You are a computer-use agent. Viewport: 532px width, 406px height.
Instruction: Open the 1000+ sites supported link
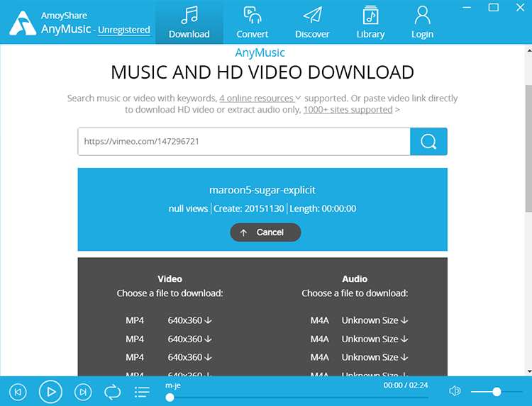click(x=348, y=110)
